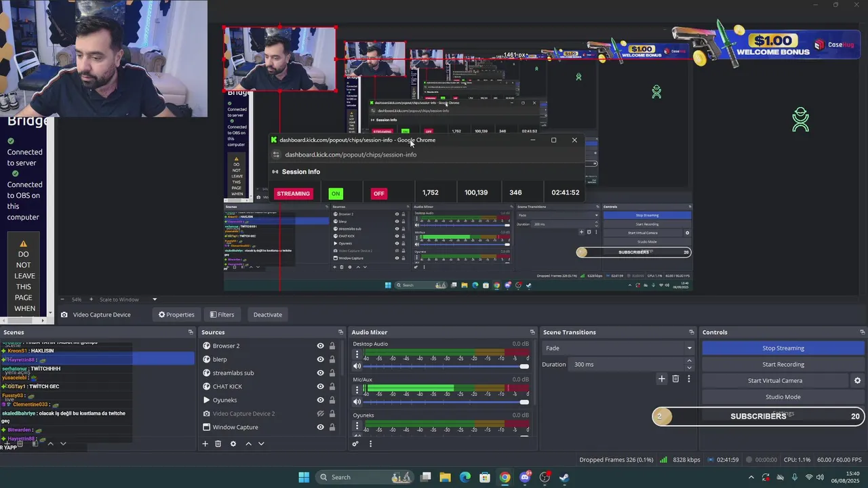
Task: Remove selected source with trash icon
Action: (x=218, y=444)
